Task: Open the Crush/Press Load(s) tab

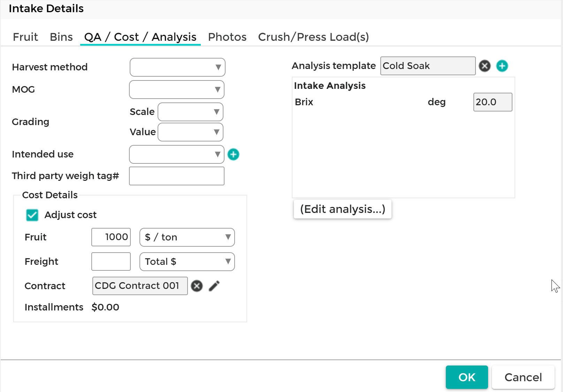Action: 313,37
